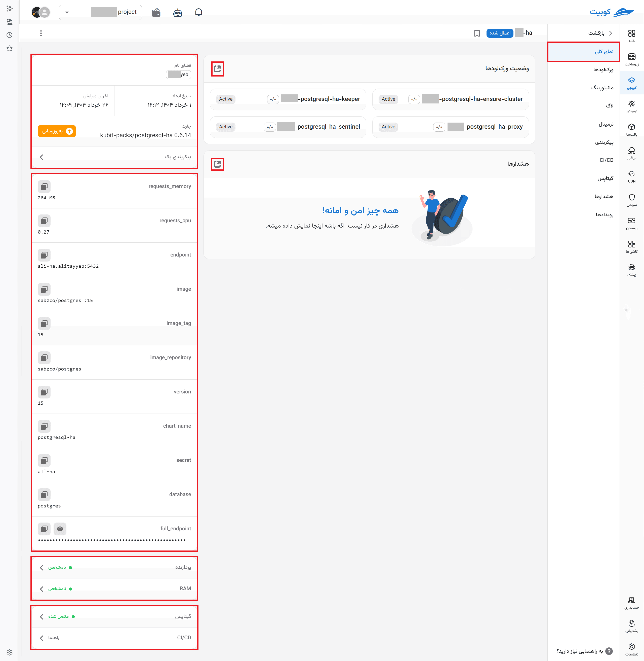Go back via بازگشت
644x661 pixels.
coord(600,33)
